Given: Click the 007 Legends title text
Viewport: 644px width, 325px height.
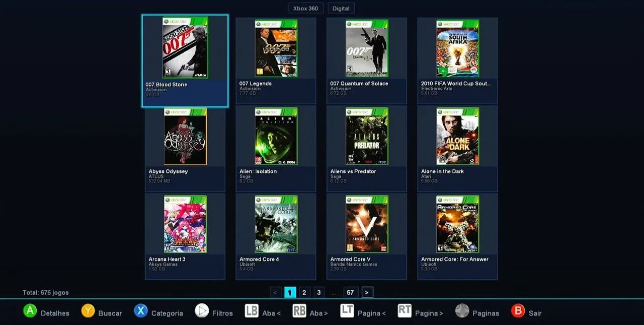Looking at the screenshot, I should (256, 84).
